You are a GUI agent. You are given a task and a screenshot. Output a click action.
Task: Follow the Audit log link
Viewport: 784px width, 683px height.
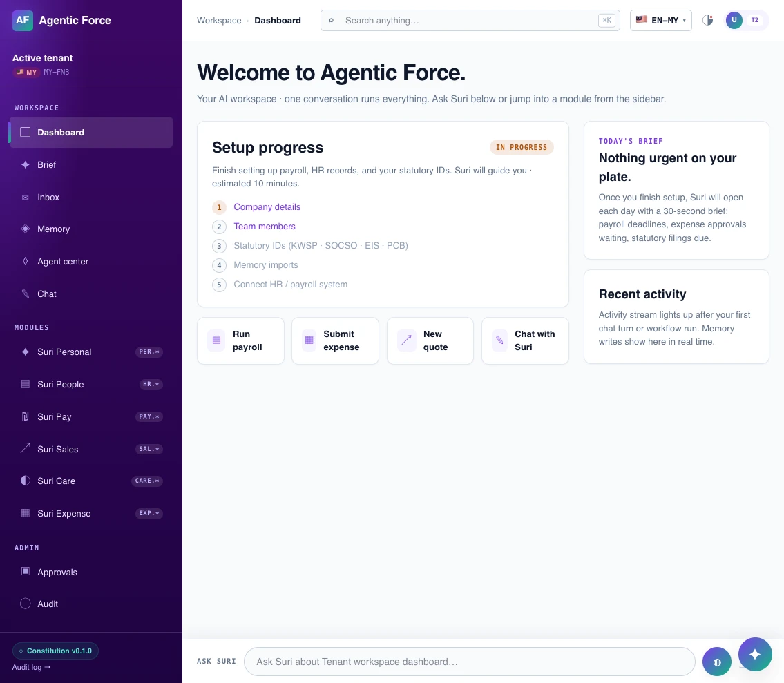point(32,668)
